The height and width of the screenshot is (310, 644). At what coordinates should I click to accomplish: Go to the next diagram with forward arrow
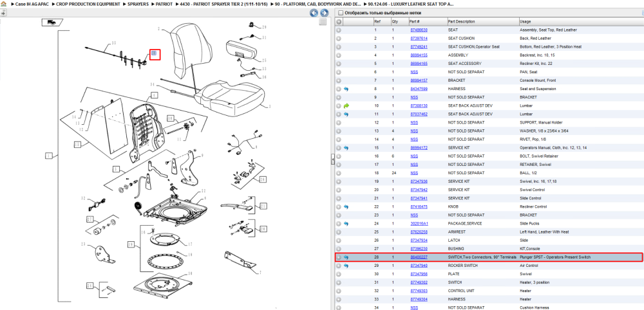324,13
